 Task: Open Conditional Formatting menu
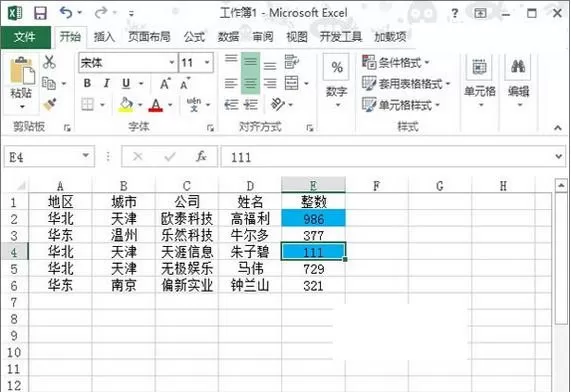(x=395, y=62)
